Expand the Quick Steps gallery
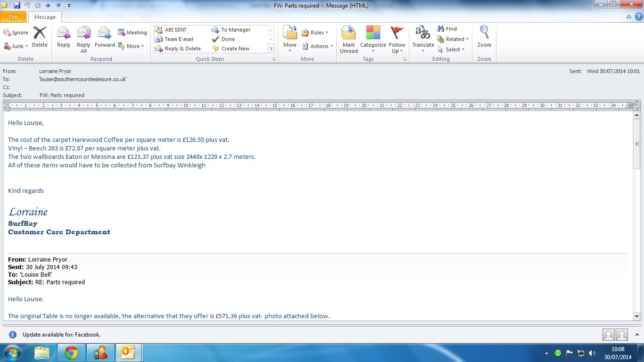The height and width of the screenshot is (362, 644). tap(271, 49)
